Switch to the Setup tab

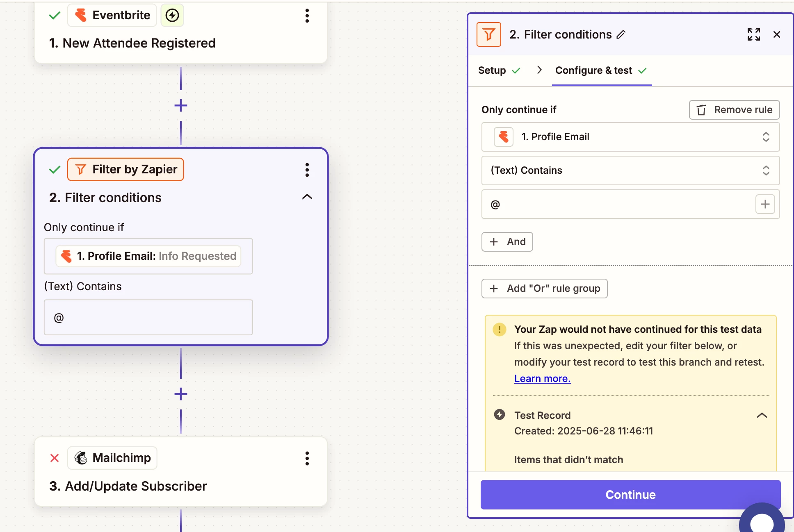(x=499, y=70)
